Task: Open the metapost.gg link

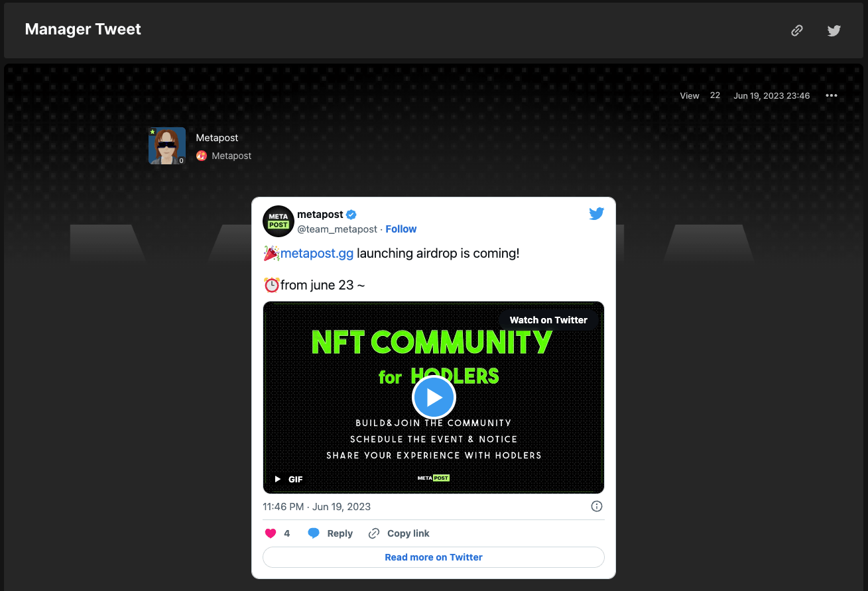Action: pyautogui.click(x=317, y=253)
